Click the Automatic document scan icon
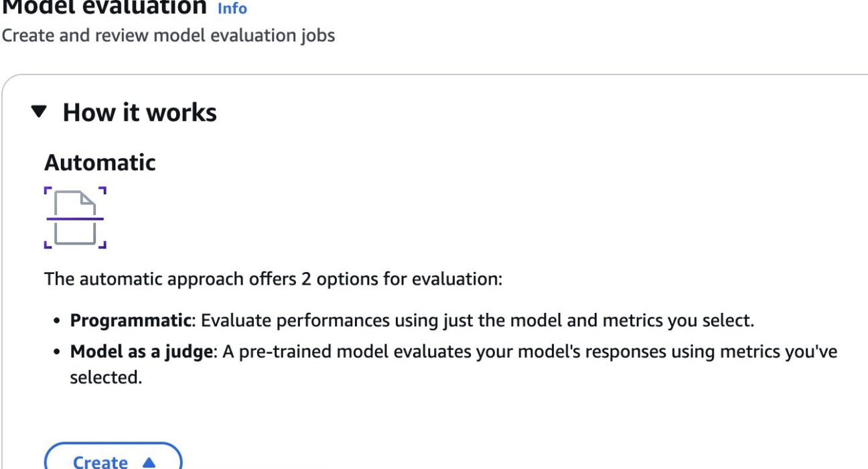Viewport: 868px width, 469px height. click(x=75, y=218)
